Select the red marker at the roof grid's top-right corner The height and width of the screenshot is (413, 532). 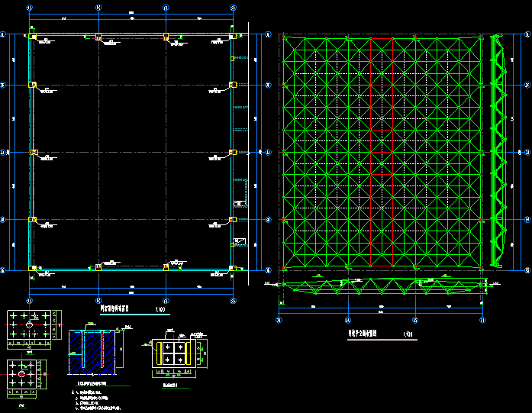click(x=481, y=35)
